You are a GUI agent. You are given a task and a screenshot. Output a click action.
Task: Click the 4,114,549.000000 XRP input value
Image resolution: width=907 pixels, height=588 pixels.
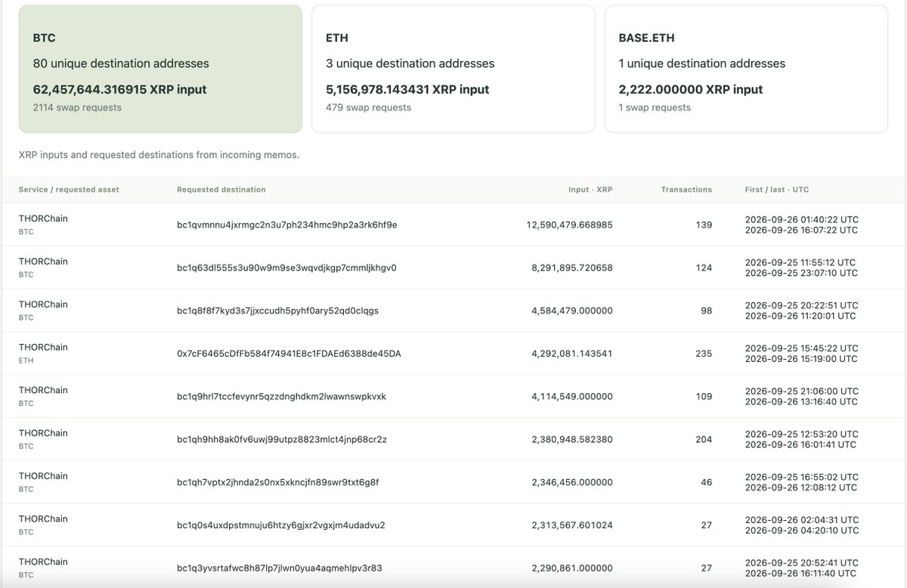coord(572,396)
